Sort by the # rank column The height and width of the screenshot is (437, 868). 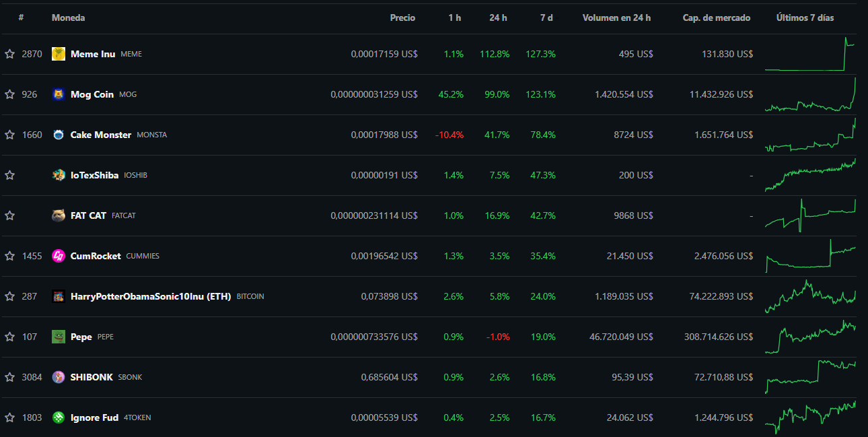click(x=21, y=18)
